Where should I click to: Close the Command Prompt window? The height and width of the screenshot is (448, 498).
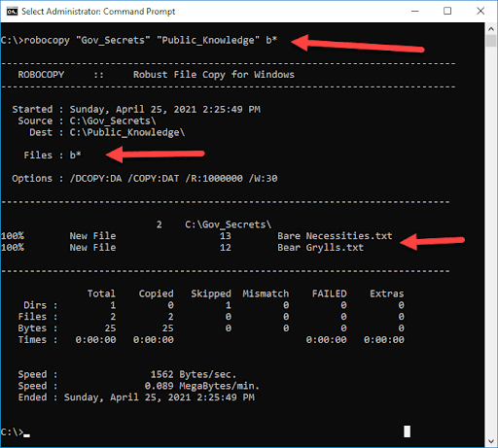480,12
